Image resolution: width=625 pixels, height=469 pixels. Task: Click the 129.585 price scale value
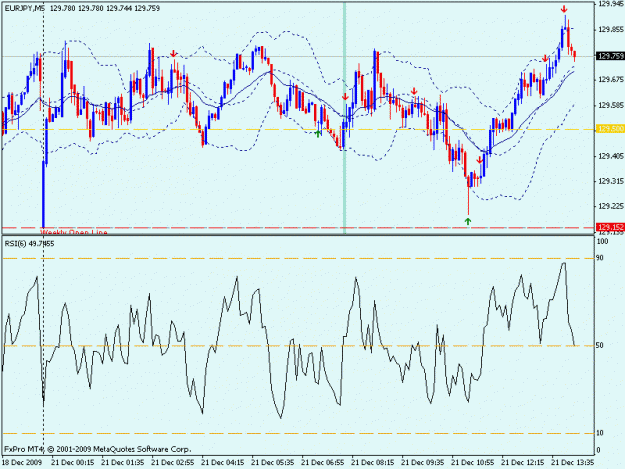[x=610, y=106]
